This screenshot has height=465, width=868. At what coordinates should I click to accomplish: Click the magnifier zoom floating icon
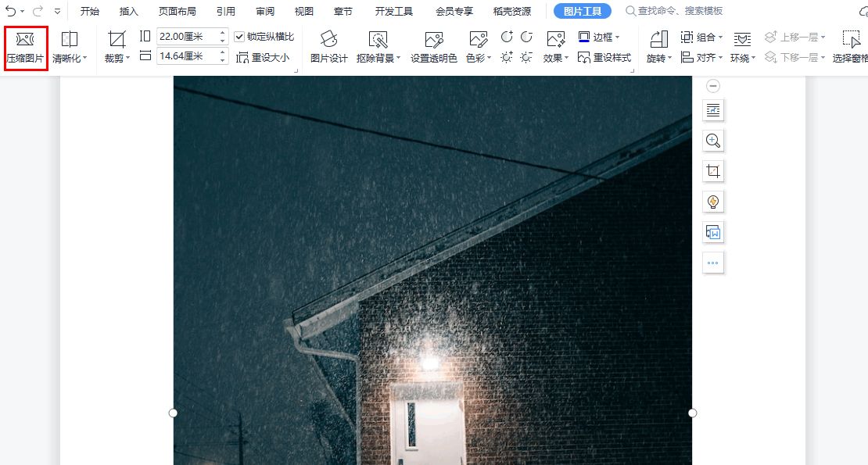[713, 141]
